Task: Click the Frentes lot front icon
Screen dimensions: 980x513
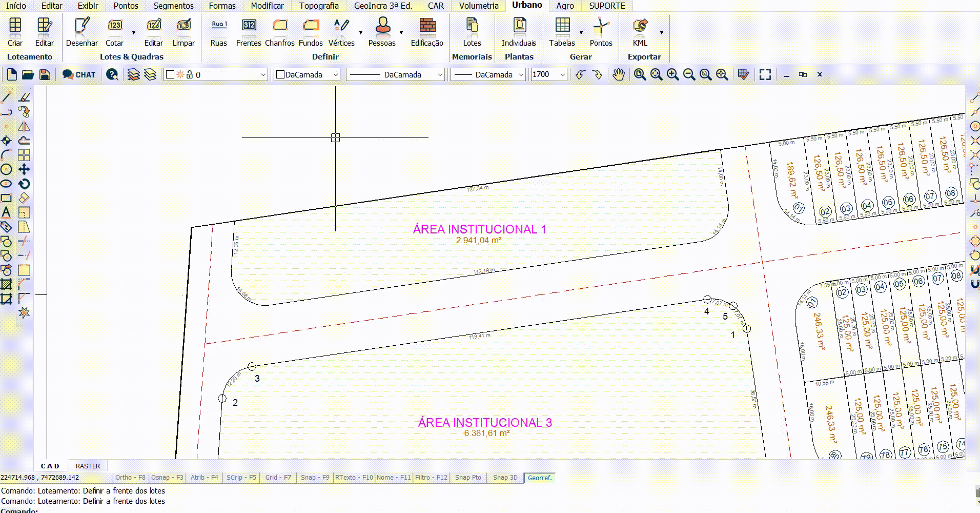Action: 249,32
